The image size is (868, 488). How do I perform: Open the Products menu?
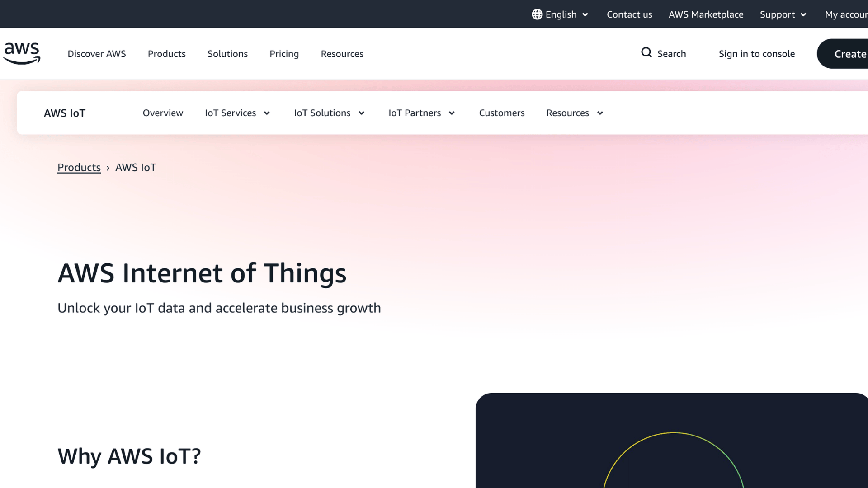166,53
